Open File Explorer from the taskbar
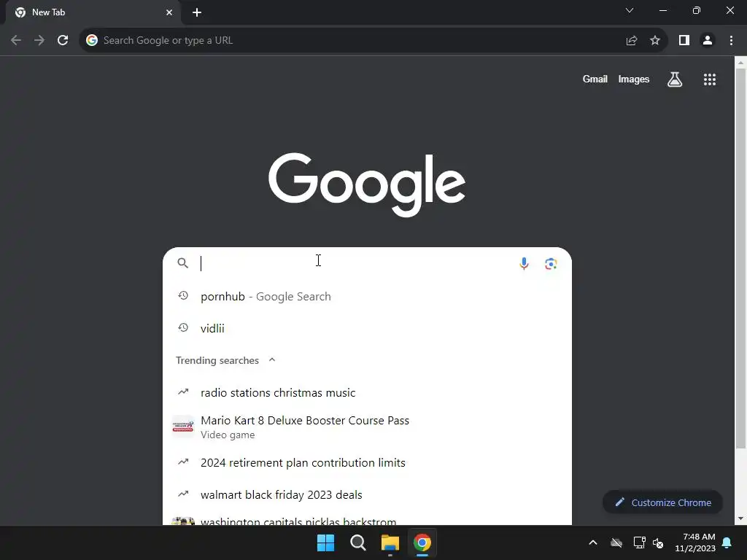 (390, 542)
